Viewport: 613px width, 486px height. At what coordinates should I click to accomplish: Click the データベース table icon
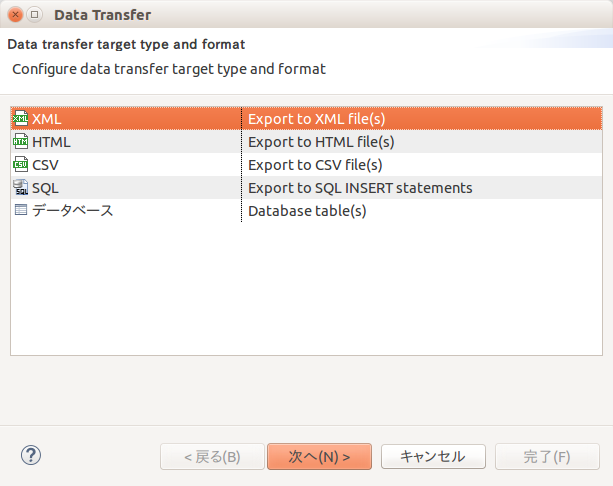pos(20,210)
